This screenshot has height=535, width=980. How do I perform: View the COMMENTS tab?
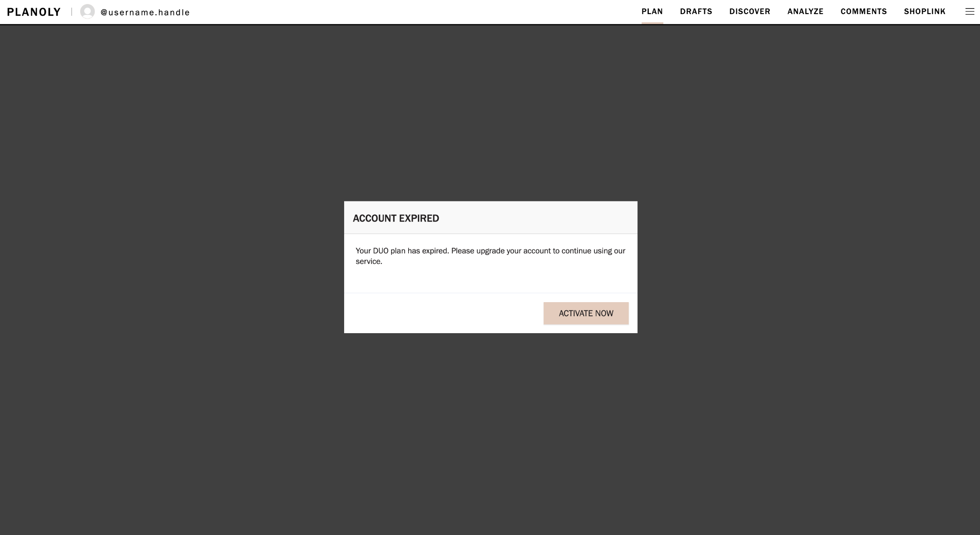[x=864, y=12]
